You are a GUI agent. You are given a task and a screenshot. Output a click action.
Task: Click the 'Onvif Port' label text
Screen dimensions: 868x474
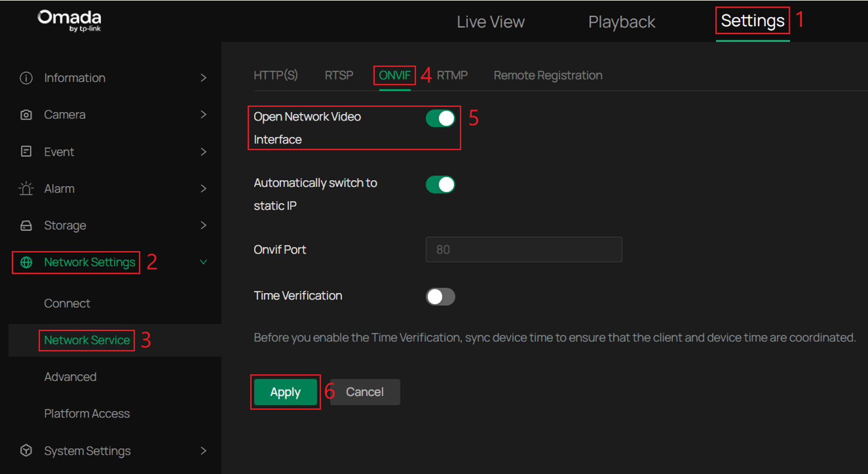click(x=280, y=250)
